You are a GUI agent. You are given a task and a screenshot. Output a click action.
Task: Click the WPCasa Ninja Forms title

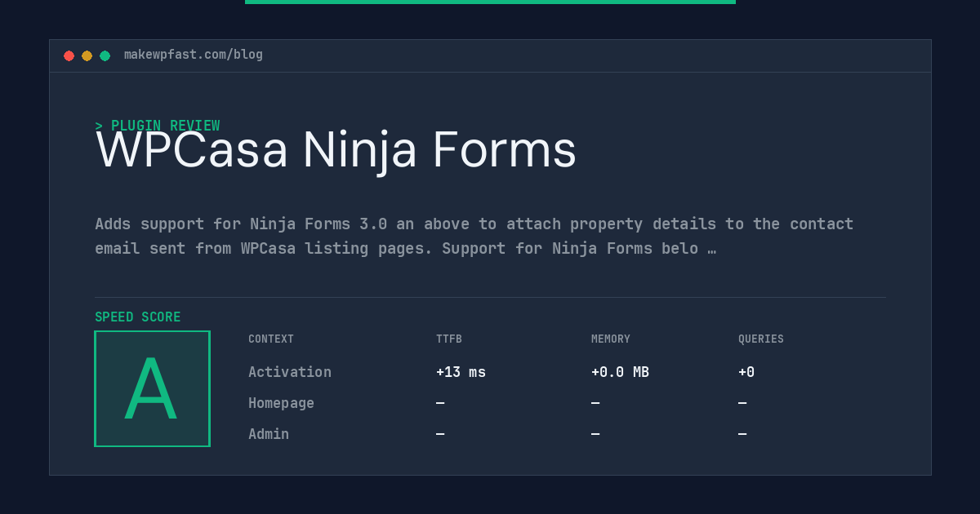click(336, 150)
